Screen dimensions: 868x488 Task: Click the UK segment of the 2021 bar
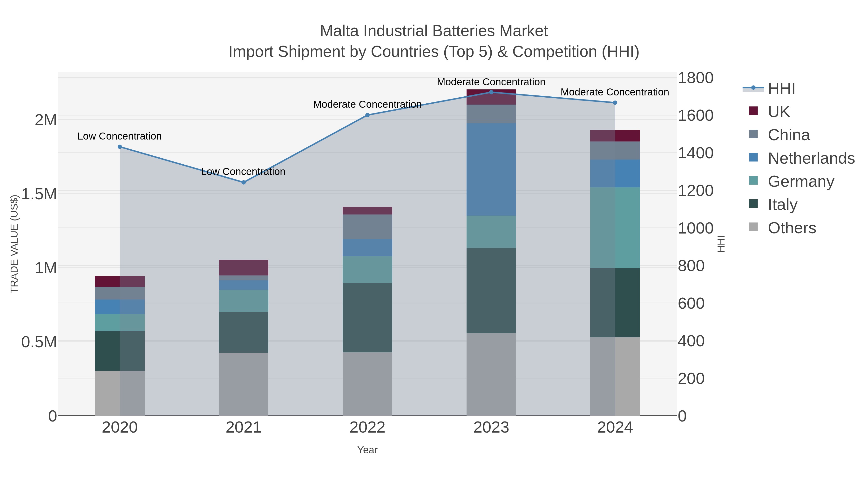(244, 268)
